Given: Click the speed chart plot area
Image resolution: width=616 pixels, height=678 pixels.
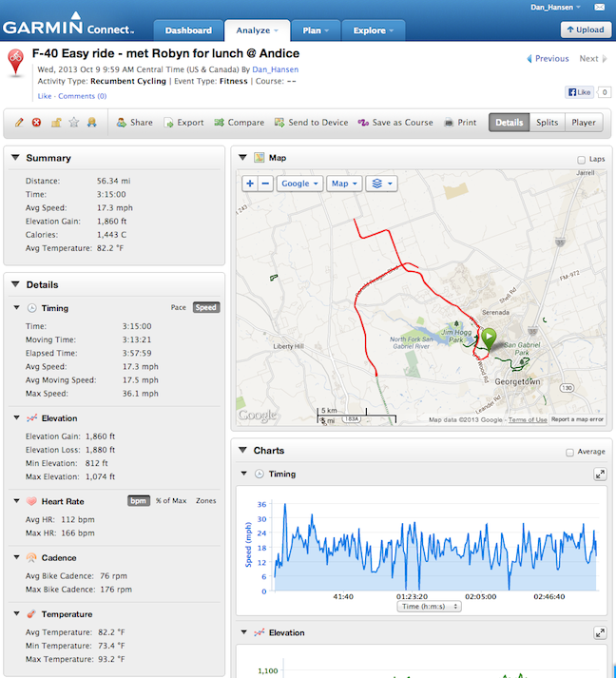Looking at the screenshot, I should (x=435, y=547).
